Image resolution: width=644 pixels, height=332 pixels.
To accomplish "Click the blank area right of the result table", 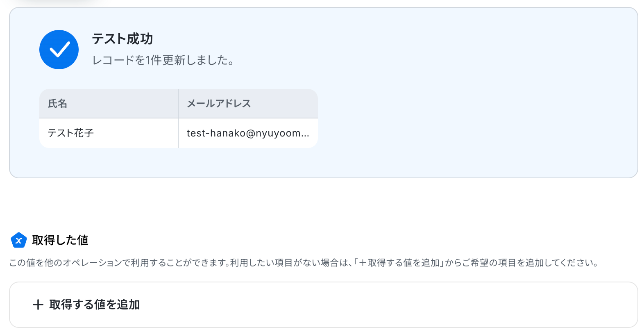I will pos(471,119).
